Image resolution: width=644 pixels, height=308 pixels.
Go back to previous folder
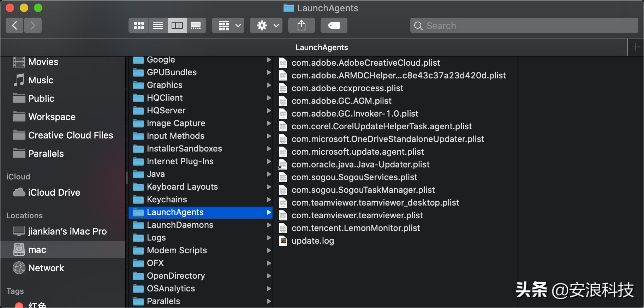(14, 25)
